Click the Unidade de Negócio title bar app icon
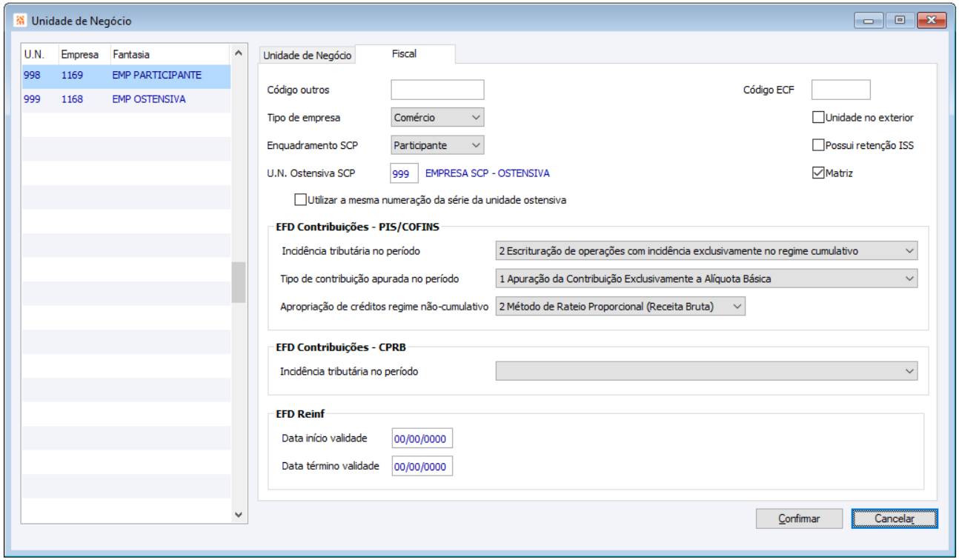 click(20, 21)
